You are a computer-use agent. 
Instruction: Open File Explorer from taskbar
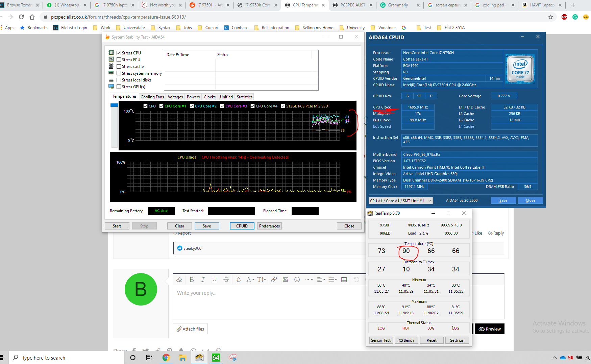[x=182, y=358]
